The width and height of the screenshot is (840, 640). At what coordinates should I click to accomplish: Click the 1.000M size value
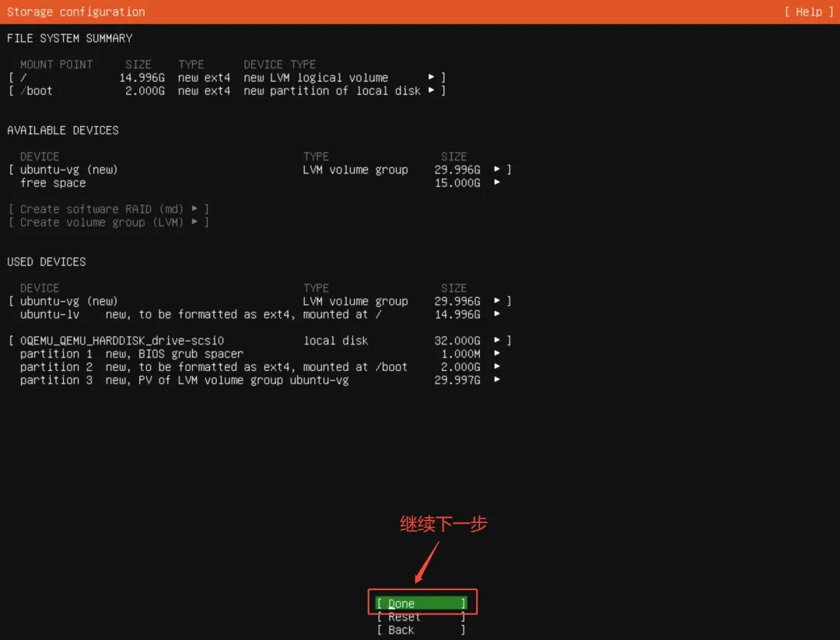click(x=460, y=354)
